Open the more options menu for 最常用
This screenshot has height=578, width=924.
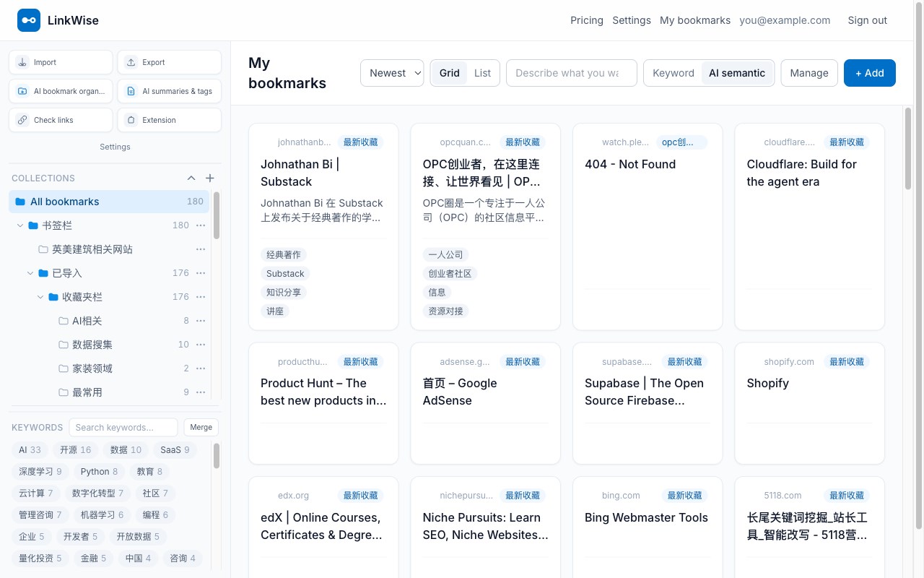coord(201,392)
